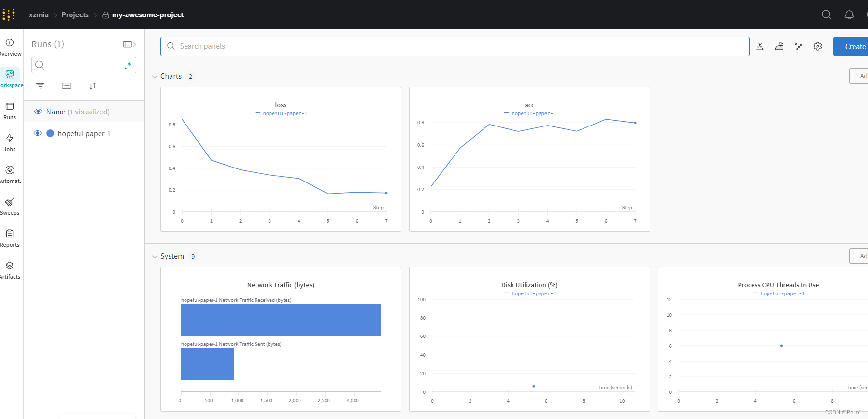Image resolution: width=868 pixels, height=419 pixels.
Task: Open the smoothing settings icon
Action: tap(779, 46)
